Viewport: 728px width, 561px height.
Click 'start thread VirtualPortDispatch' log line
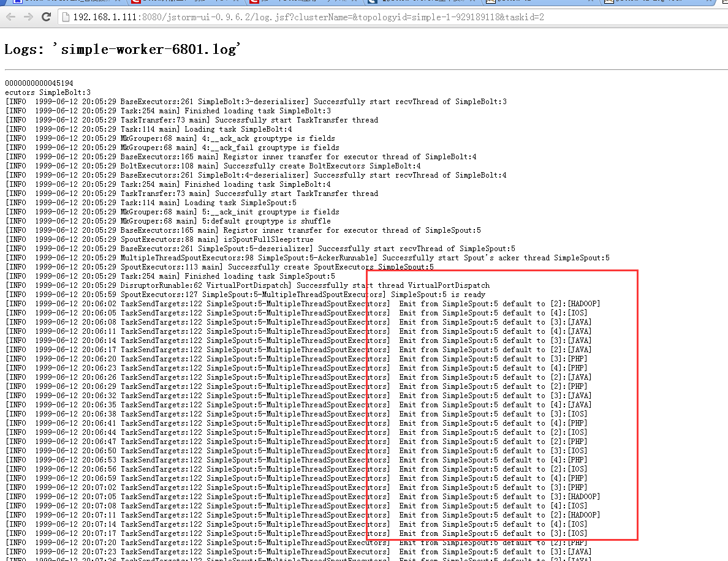coord(248,285)
